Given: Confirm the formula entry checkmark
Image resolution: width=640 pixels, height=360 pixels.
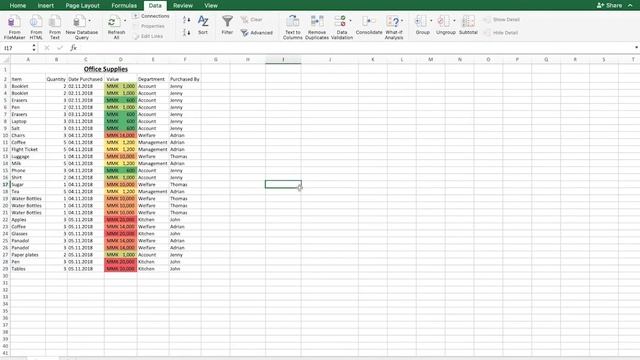Looking at the screenshot, I should [60, 48].
